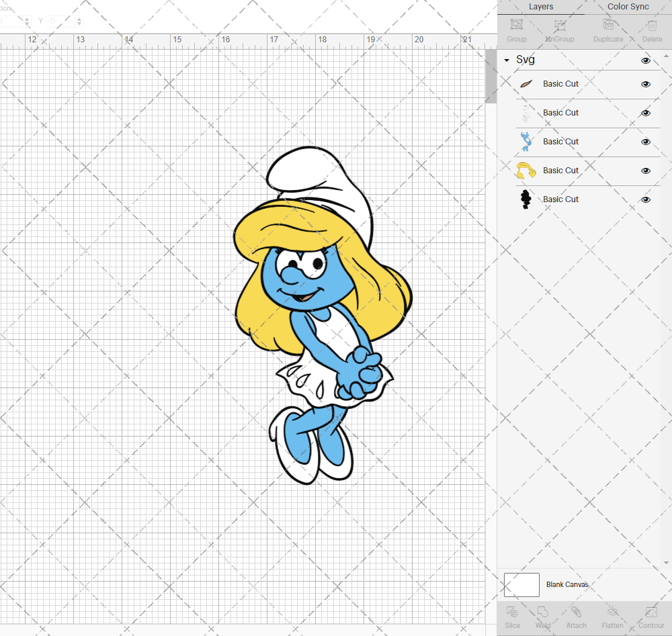The width and height of the screenshot is (672, 636).
Task: Collapse the Svg group arrow
Action: coord(507,60)
